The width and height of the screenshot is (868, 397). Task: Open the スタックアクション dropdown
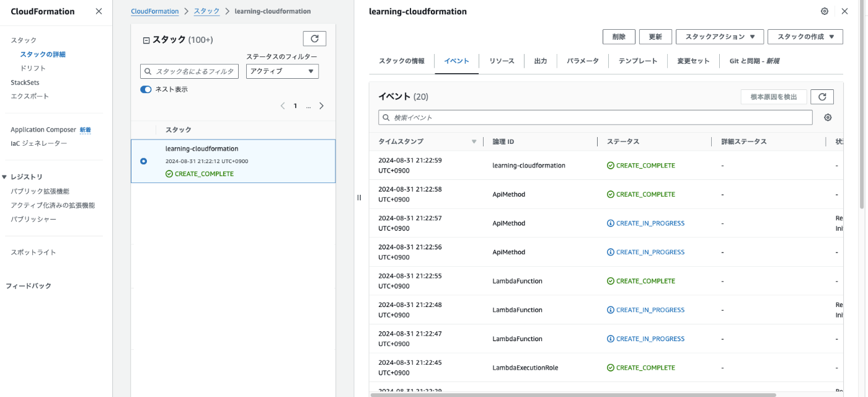[x=719, y=37]
